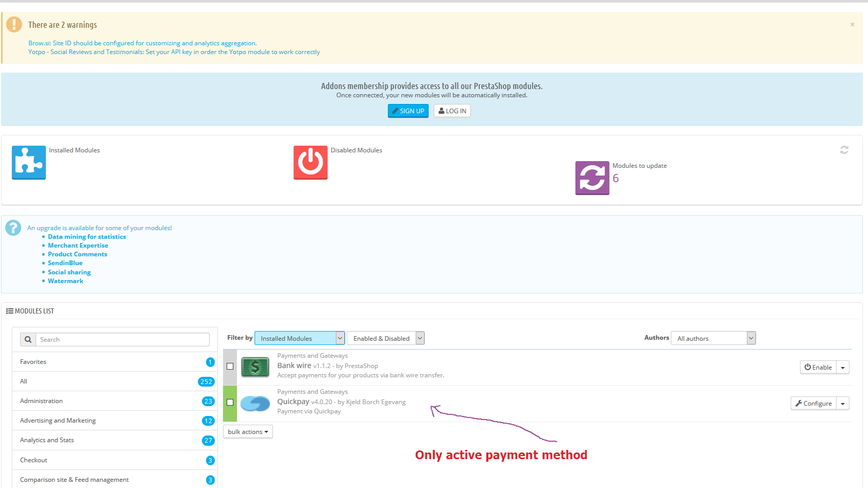Tick the Quickpay module checkbox
This screenshot has width=868, height=488.
click(230, 403)
